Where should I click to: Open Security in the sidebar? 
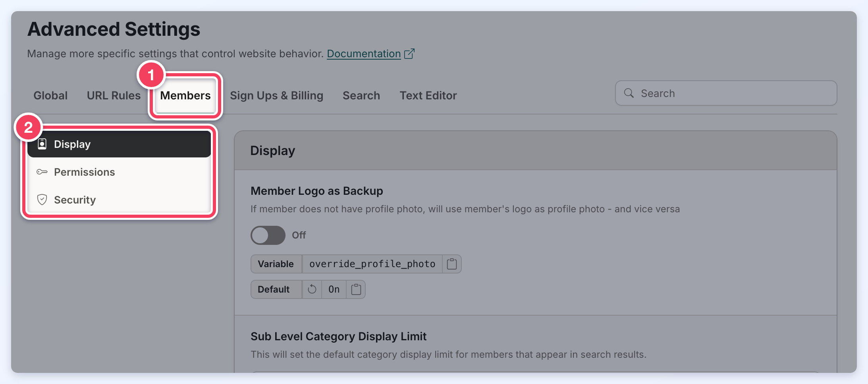(119, 200)
